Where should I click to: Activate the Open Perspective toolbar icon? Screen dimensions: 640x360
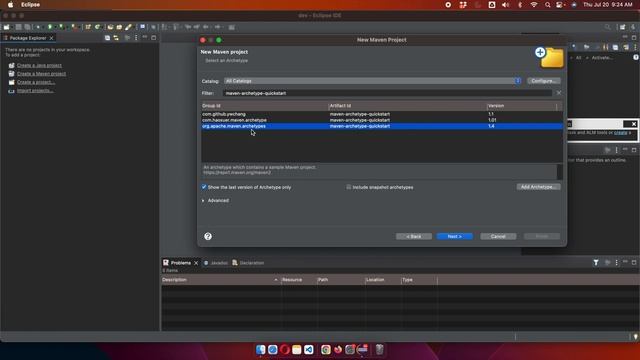pyautogui.click(x=622, y=27)
